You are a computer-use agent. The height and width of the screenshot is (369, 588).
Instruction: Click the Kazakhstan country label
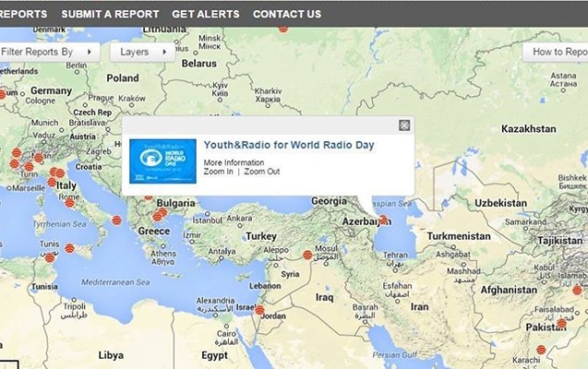[529, 129]
